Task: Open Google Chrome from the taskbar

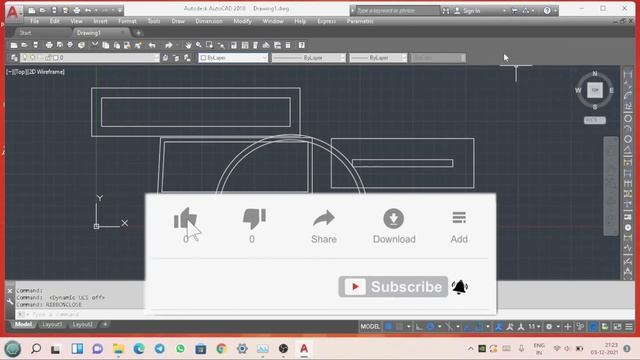Action: pyautogui.click(x=222, y=349)
